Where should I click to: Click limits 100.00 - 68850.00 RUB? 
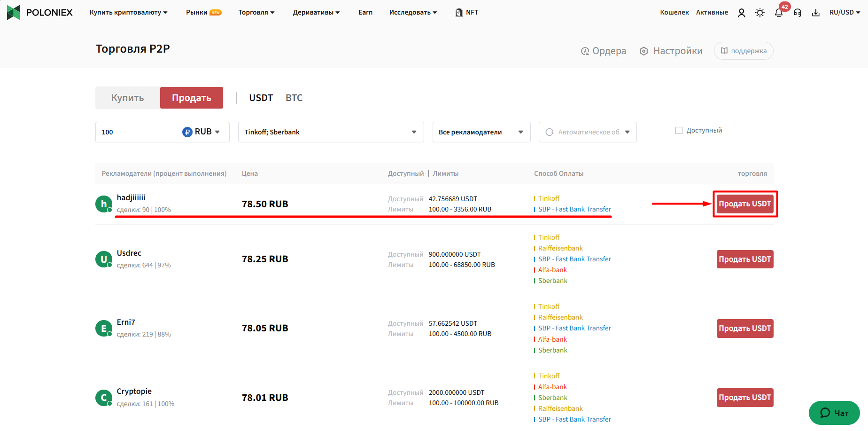click(462, 265)
